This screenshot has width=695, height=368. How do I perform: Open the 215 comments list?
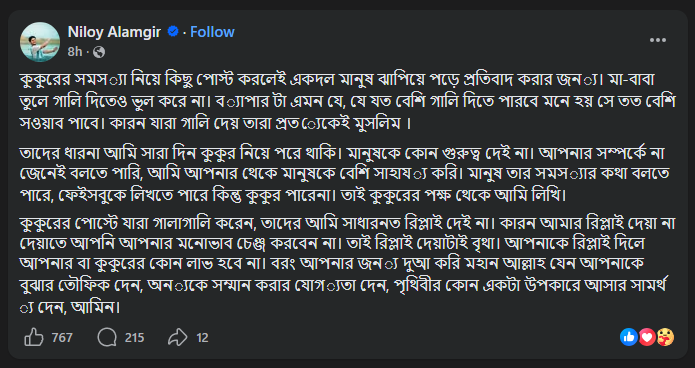[x=134, y=338]
